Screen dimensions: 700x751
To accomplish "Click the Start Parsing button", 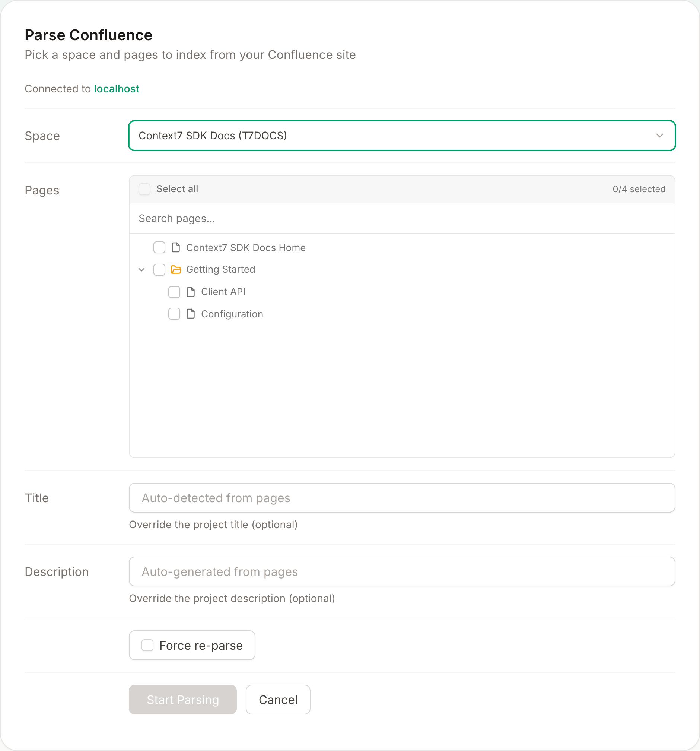I will click(x=183, y=700).
